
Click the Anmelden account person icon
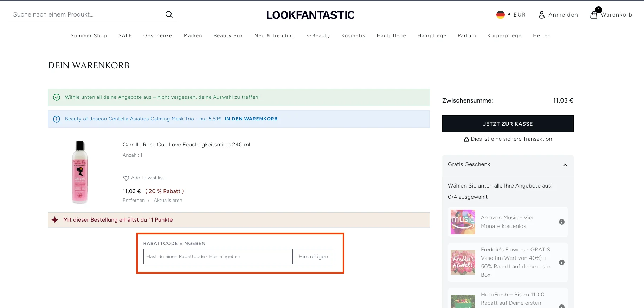click(542, 15)
